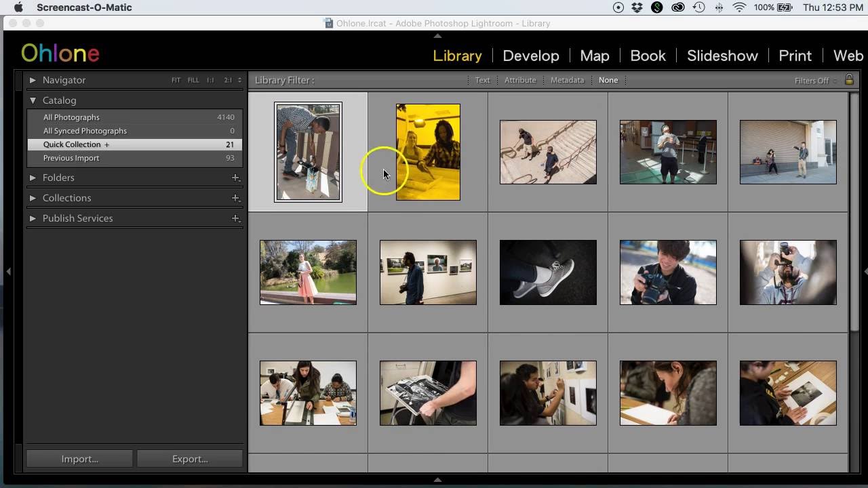Set Navigator zoom to 2:1
Image resolution: width=868 pixels, height=488 pixels.
(x=228, y=80)
